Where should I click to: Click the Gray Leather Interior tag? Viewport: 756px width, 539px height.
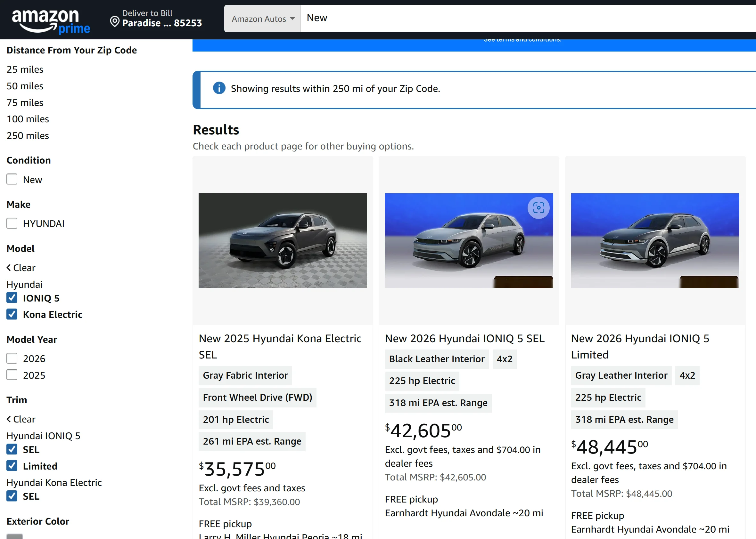coord(621,375)
